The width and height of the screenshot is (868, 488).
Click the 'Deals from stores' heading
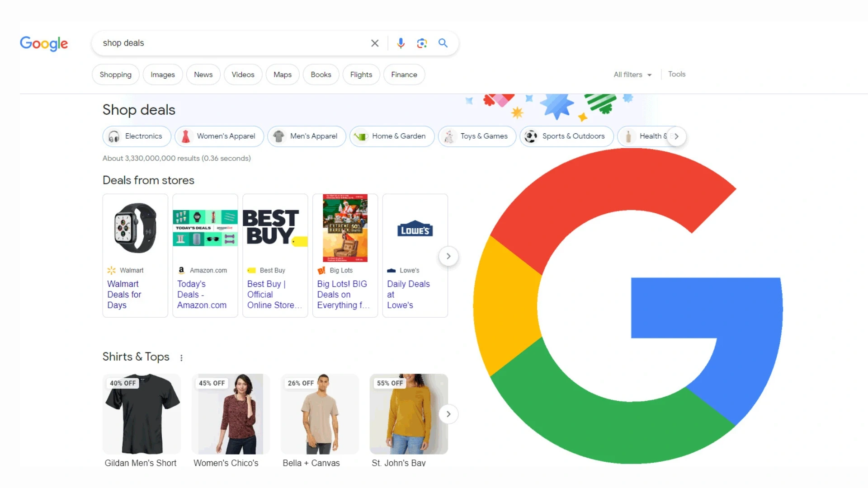pos(148,180)
